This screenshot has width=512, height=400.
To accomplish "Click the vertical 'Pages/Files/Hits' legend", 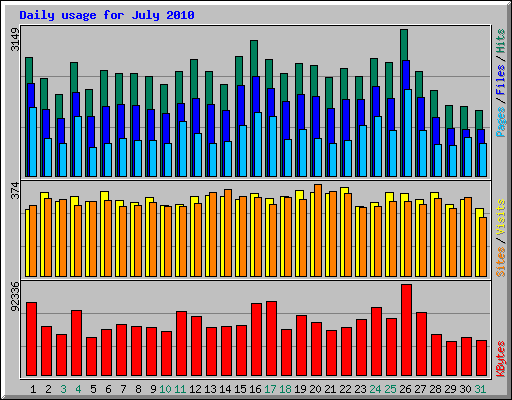I will coord(501,83).
